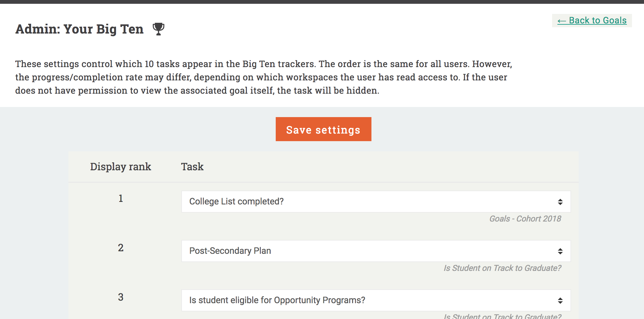Viewport: 644px width, 319px height.
Task: Click the caption below the Opportunity Programs dropdown
Action: (502, 316)
